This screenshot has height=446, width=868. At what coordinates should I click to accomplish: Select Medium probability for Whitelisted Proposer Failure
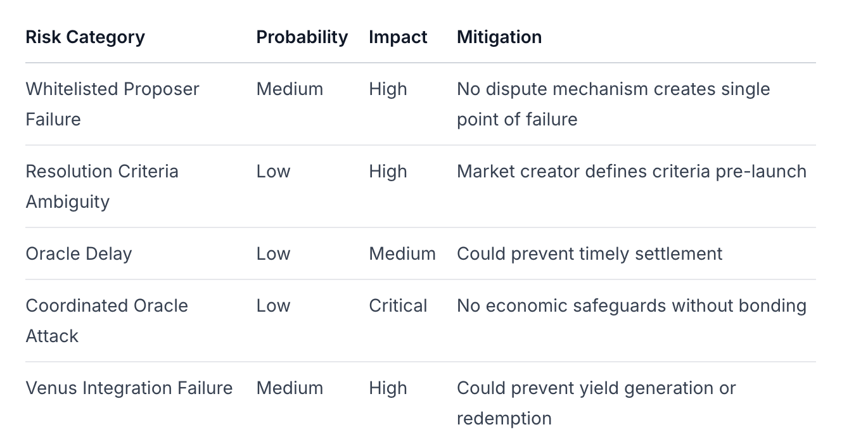point(290,89)
